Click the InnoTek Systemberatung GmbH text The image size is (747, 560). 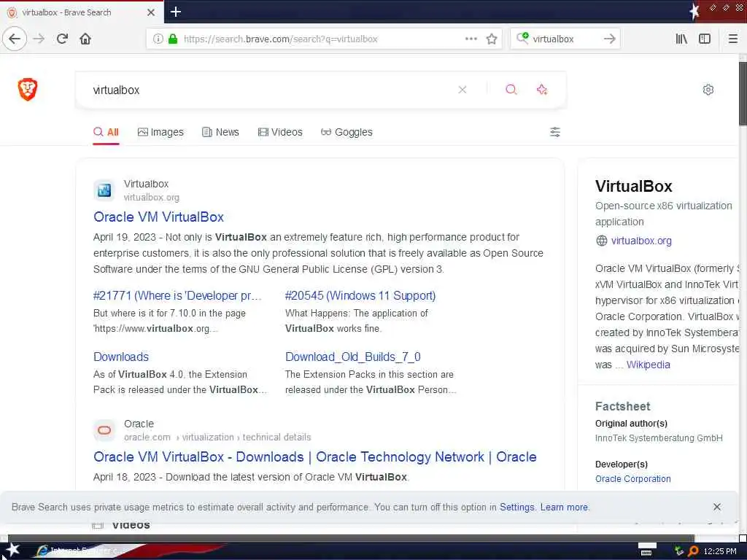(659, 438)
